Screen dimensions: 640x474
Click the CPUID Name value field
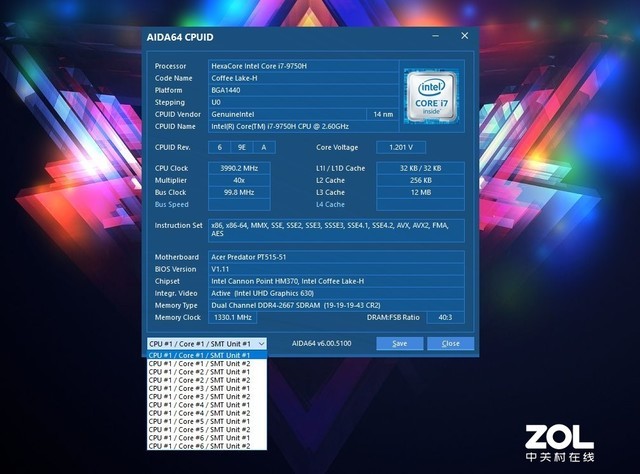pyautogui.click(x=303, y=127)
